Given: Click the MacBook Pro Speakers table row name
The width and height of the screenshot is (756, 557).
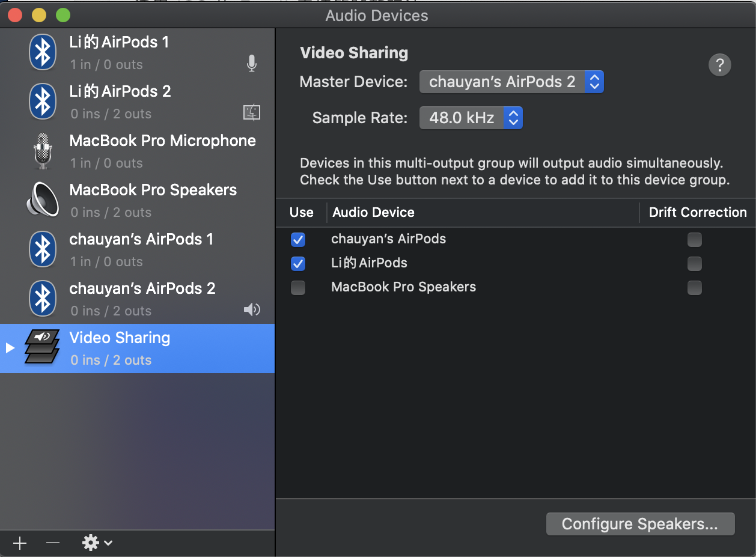Looking at the screenshot, I should [403, 287].
